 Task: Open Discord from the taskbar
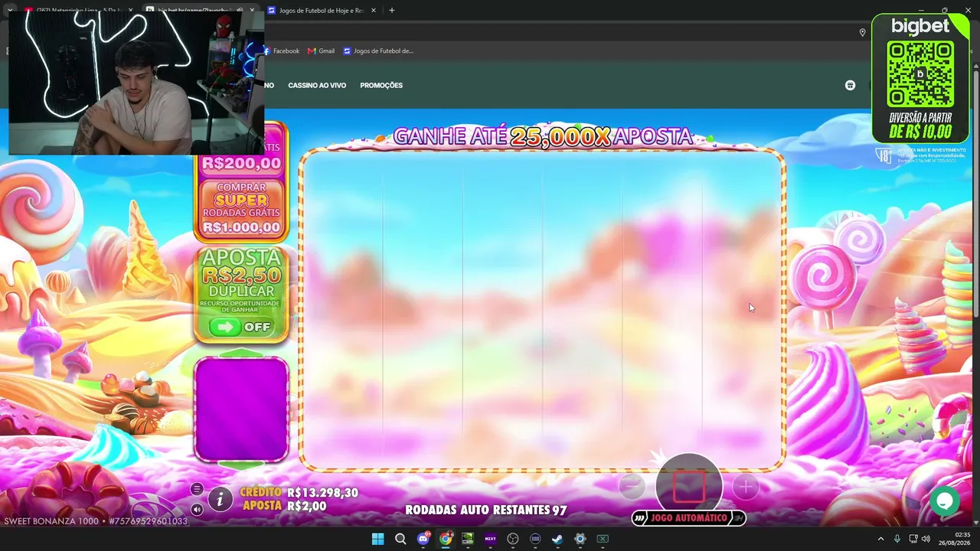(423, 539)
